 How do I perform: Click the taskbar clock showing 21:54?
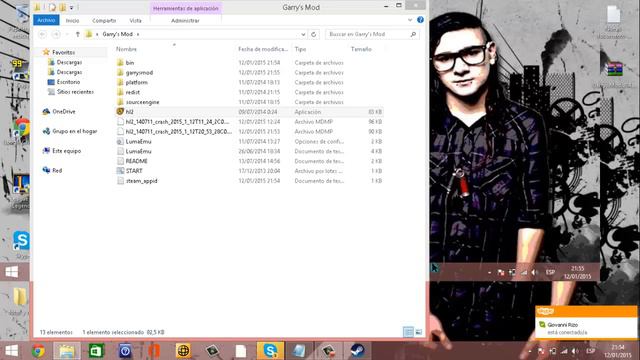pyautogui.click(x=618, y=351)
